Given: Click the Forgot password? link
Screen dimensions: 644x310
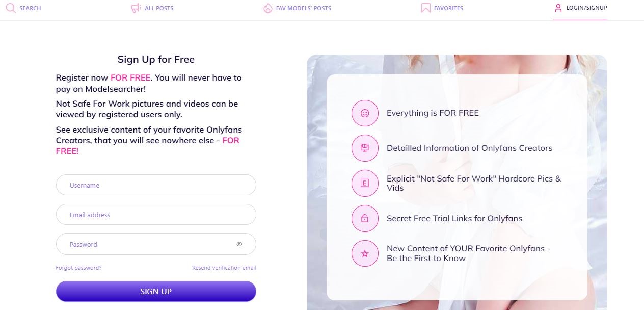Looking at the screenshot, I should pyautogui.click(x=78, y=268).
